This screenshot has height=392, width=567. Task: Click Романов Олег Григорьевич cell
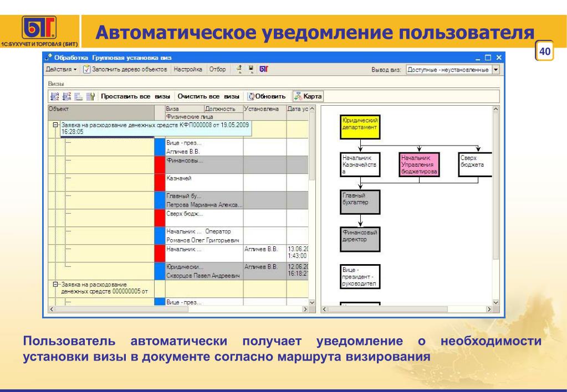(205, 240)
